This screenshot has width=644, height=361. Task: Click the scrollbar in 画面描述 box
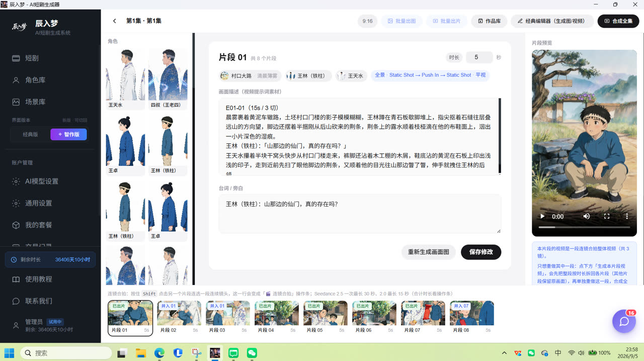click(x=500, y=136)
